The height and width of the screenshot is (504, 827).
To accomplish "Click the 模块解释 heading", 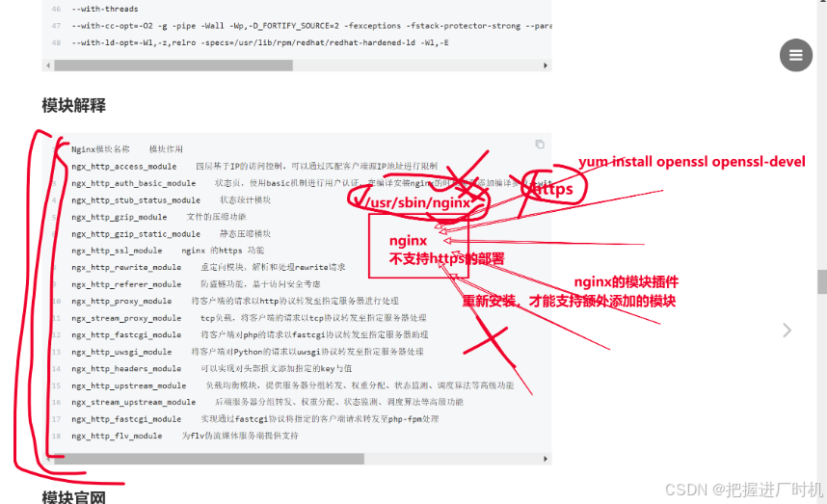I will tap(74, 105).
